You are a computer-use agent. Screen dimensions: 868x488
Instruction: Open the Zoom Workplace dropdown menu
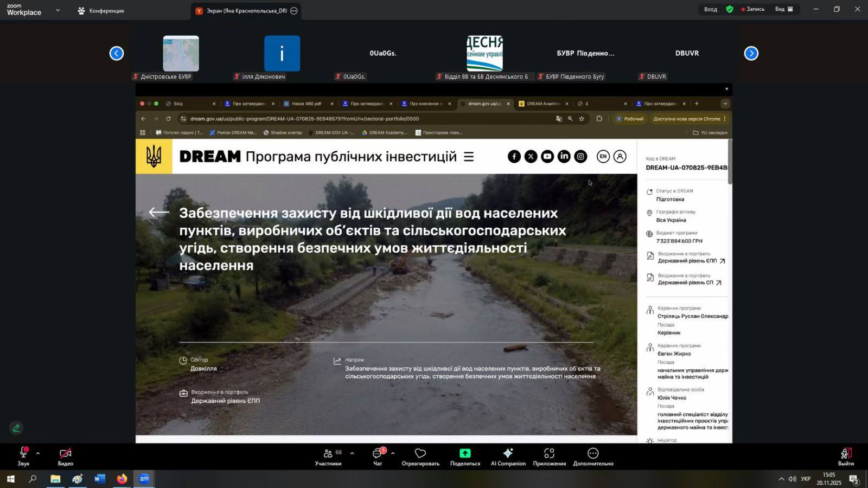(58, 10)
